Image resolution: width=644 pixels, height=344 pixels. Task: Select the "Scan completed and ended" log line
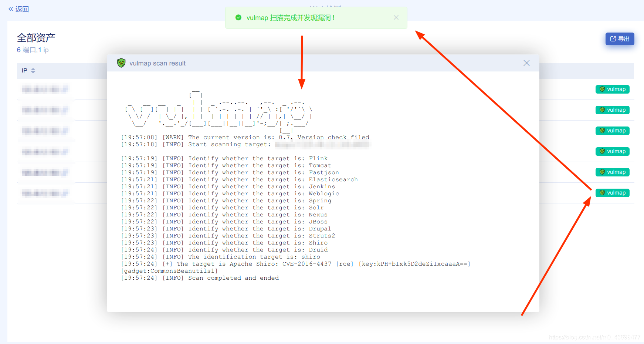click(200, 278)
